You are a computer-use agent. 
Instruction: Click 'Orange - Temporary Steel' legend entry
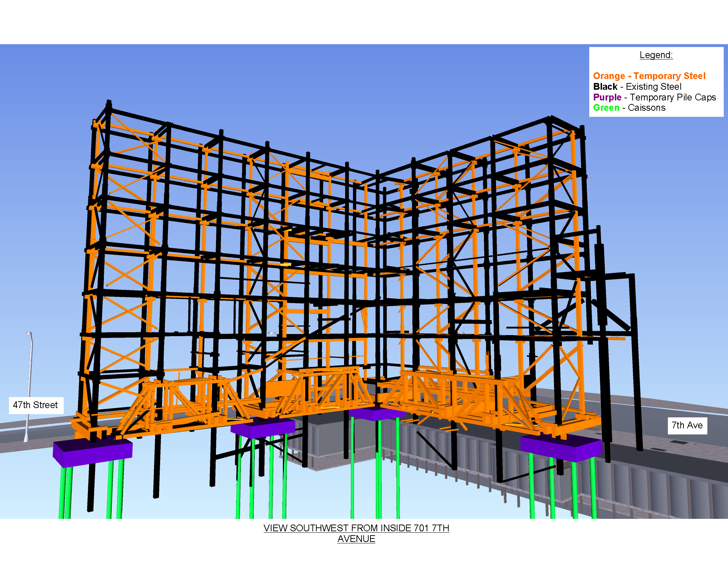click(649, 76)
